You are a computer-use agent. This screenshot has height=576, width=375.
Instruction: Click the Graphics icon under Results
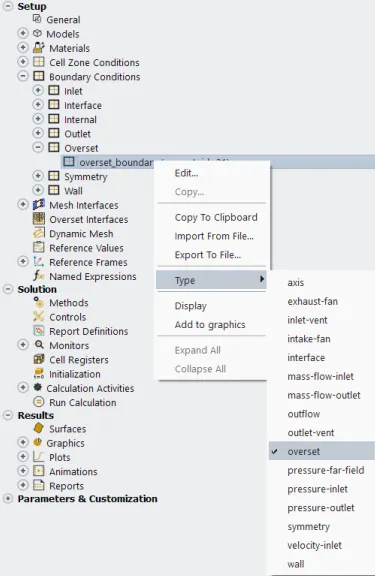(x=37, y=442)
